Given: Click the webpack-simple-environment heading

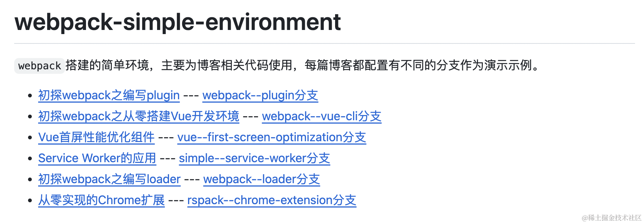Looking at the screenshot, I should [178, 22].
